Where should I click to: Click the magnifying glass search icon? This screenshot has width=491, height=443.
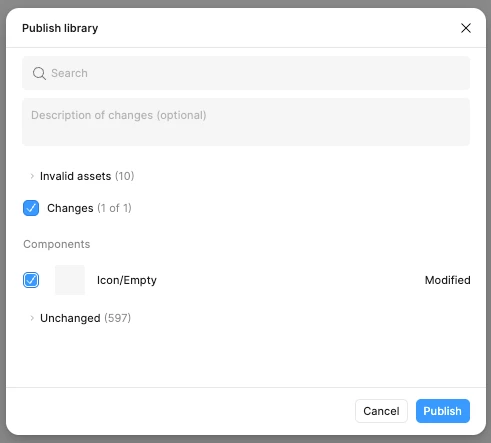pos(39,73)
